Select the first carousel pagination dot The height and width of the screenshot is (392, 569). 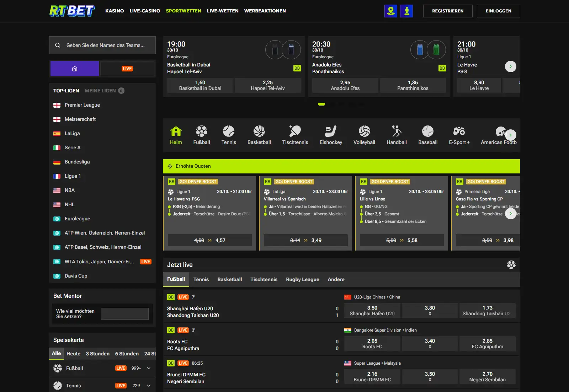321,104
